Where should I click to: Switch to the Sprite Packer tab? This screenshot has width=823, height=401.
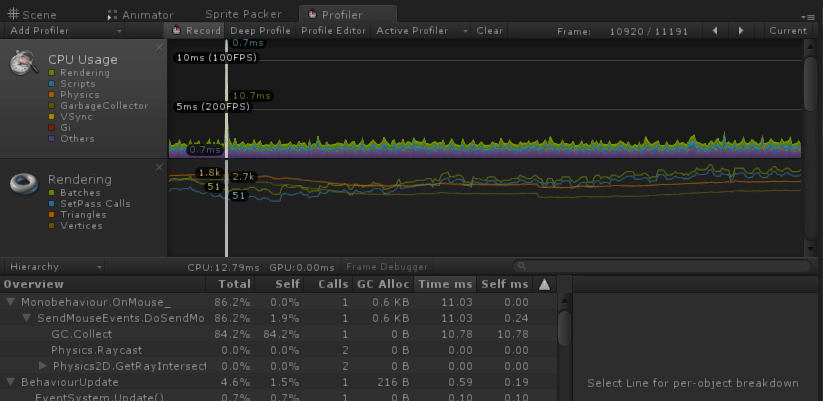pos(243,15)
